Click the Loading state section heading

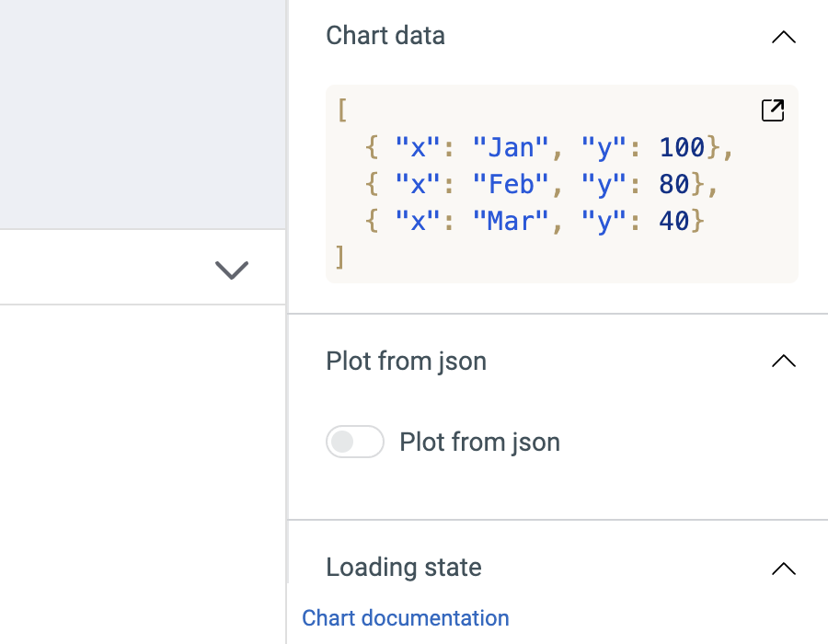403,568
